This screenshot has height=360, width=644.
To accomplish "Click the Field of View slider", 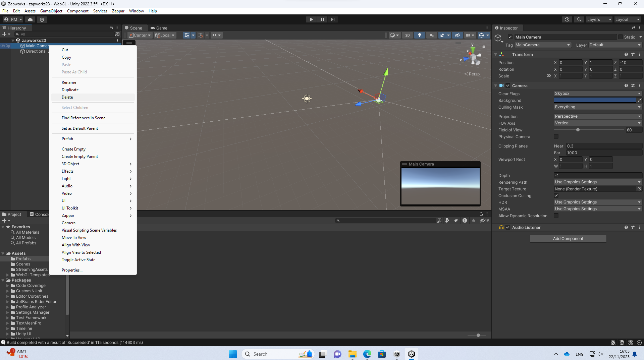I will (589, 130).
